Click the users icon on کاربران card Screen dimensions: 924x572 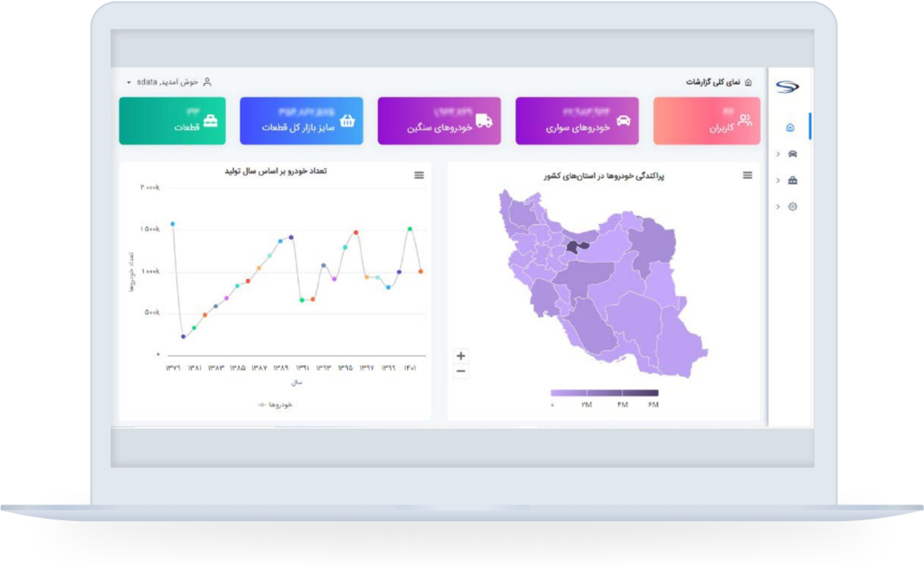pyautogui.click(x=745, y=120)
